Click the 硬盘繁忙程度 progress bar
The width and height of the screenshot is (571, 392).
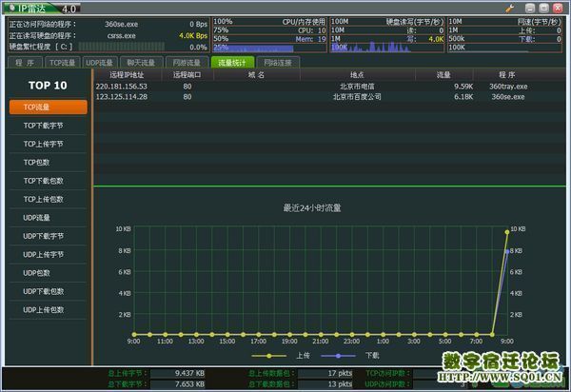pos(121,47)
